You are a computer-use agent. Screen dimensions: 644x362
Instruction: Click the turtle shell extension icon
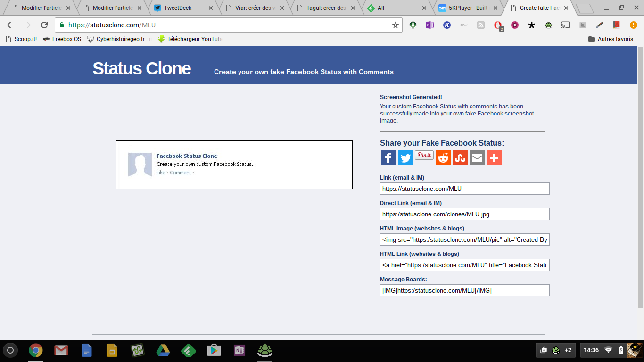click(x=548, y=25)
